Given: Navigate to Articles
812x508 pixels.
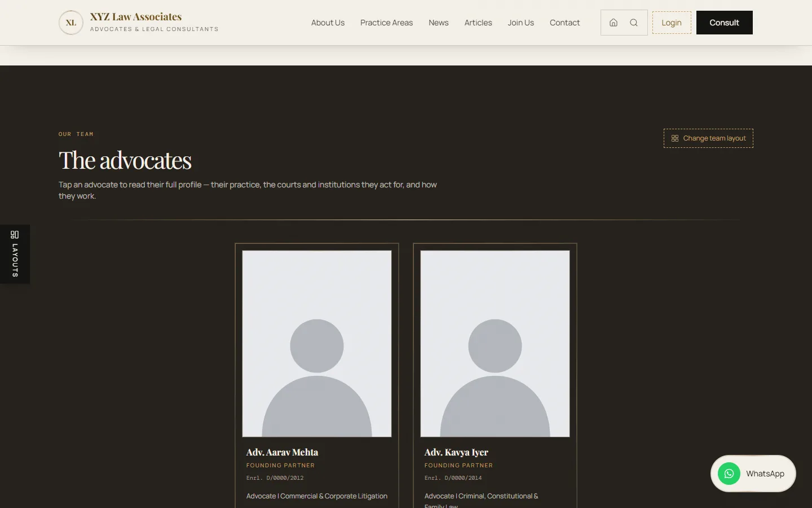Looking at the screenshot, I should (x=478, y=23).
